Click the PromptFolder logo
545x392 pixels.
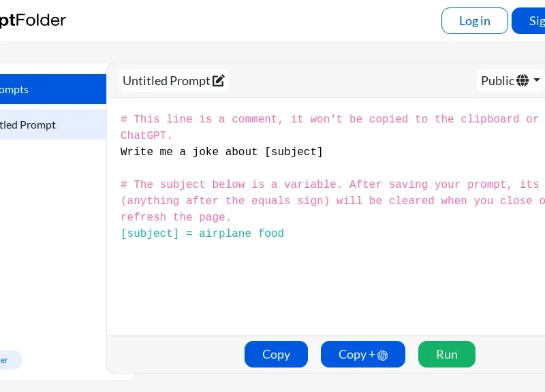point(33,20)
